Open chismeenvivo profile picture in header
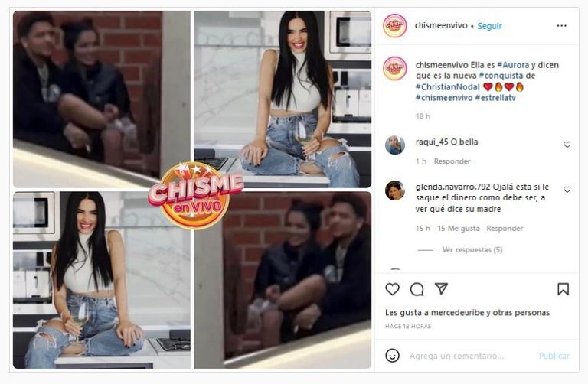 click(395, 25)
